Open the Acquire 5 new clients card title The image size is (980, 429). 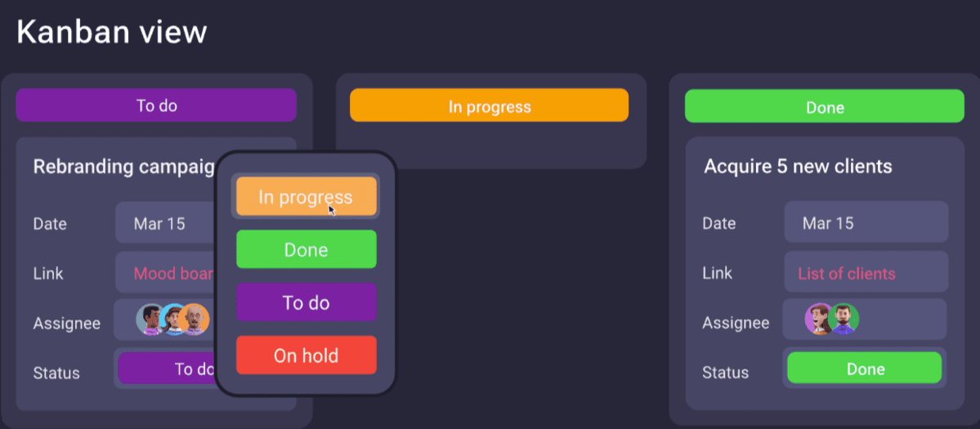798,167
